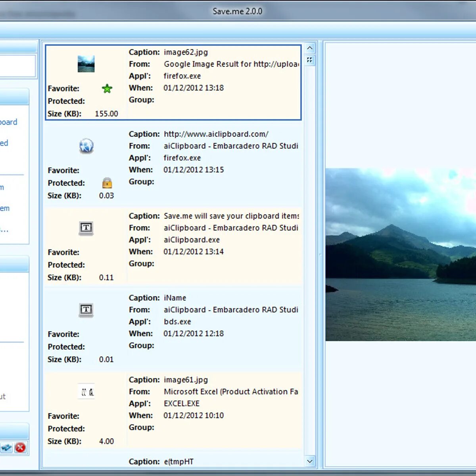Click the padlock protected icon on aiclipboard.com item
Screen dimensions: 476x476
(107, 183)
